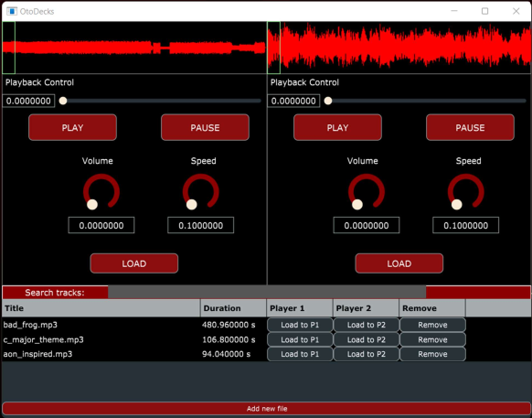Click the Search tracks text box

coord(267,293)
